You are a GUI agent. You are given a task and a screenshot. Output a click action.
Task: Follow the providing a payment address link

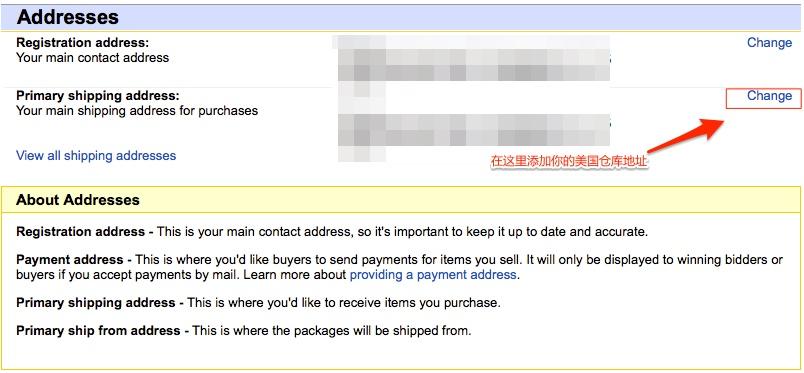(x=433, y=274)
